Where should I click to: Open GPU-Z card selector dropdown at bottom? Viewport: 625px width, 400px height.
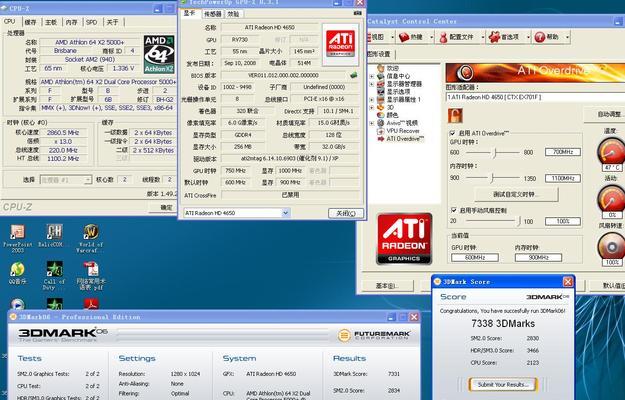click(285, 213)
